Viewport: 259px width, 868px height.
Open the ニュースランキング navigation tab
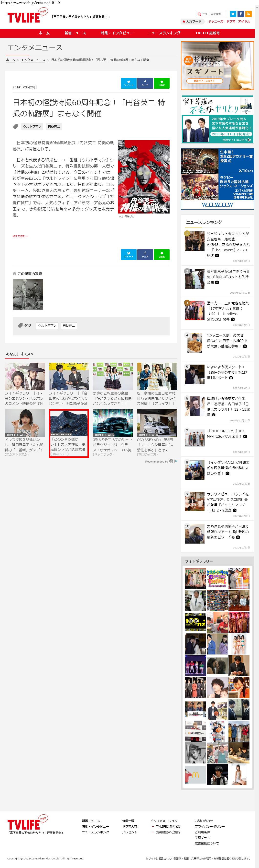tap(164, 33)
